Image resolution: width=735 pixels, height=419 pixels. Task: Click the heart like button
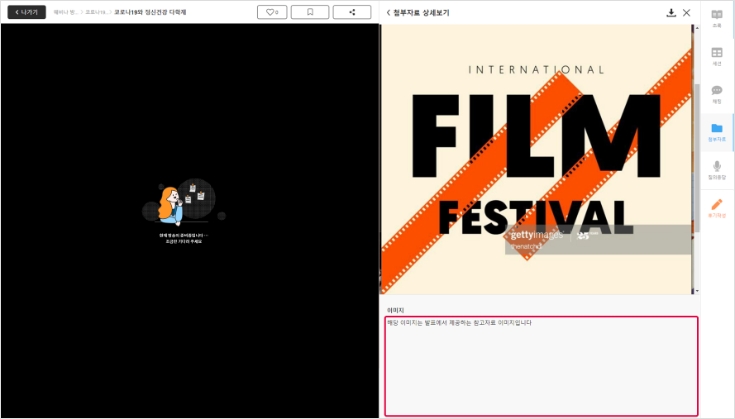273,12
